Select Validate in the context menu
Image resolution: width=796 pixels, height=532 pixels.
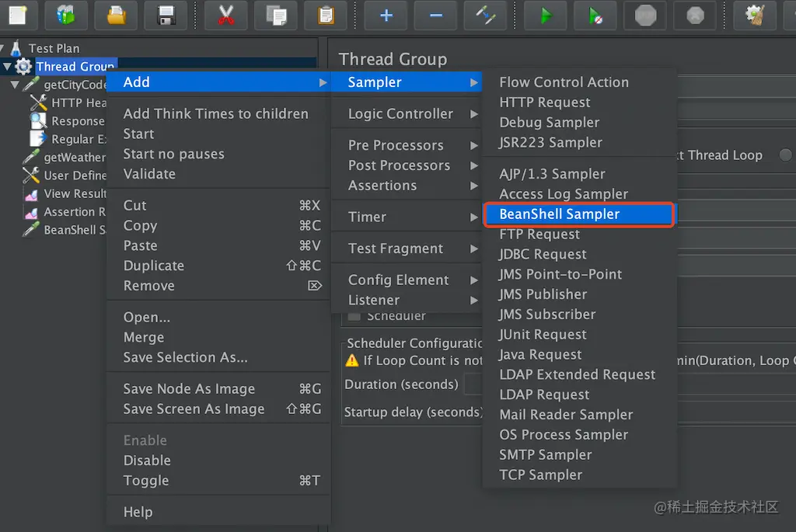pos(149,174)
